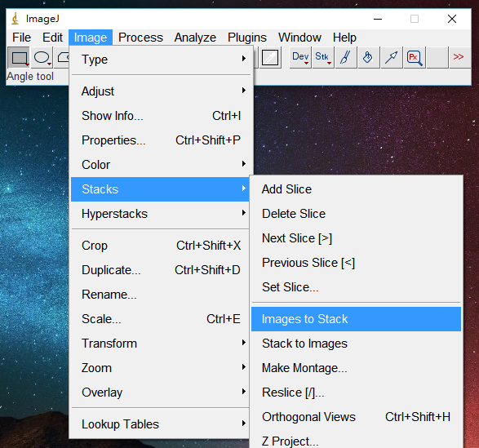Click the Color picker eyedropper tool
Viewport: 479px width, 448px height.
pos(270,57)
